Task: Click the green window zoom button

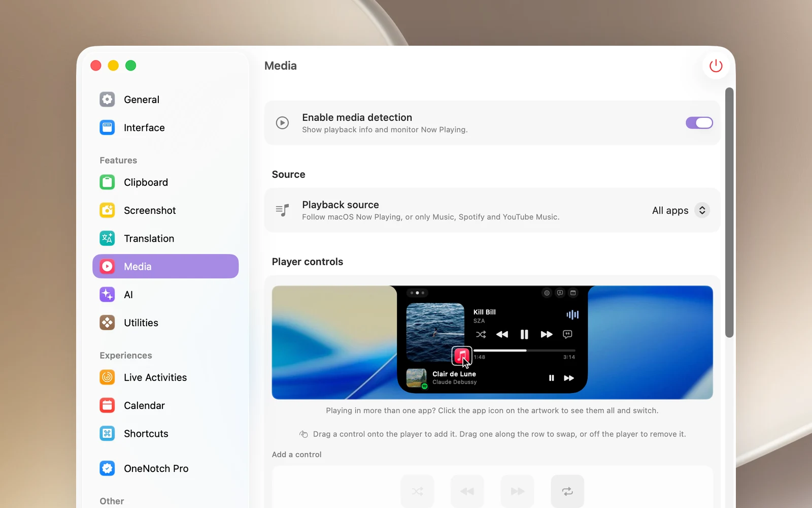Action: [130, 66]
